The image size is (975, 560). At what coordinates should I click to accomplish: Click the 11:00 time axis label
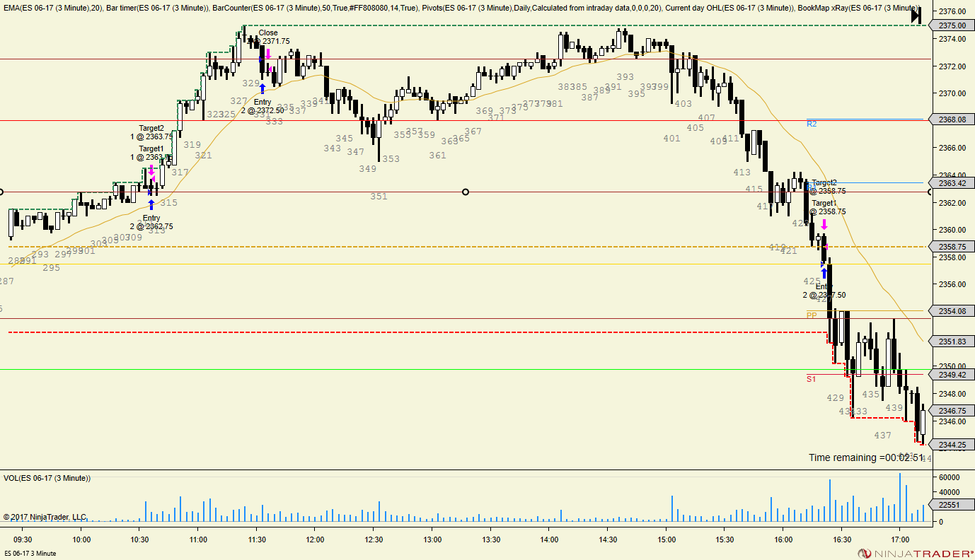click(198, 539)
